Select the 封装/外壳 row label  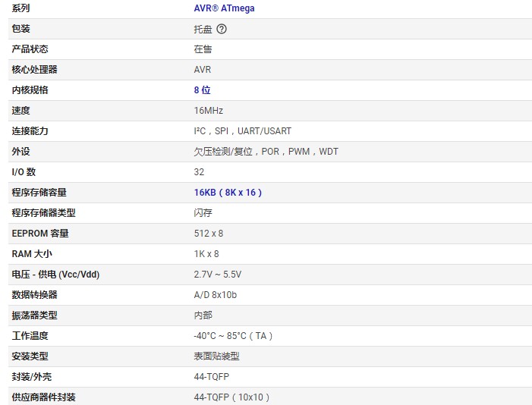pyautogui.click(x=32, y=377)
